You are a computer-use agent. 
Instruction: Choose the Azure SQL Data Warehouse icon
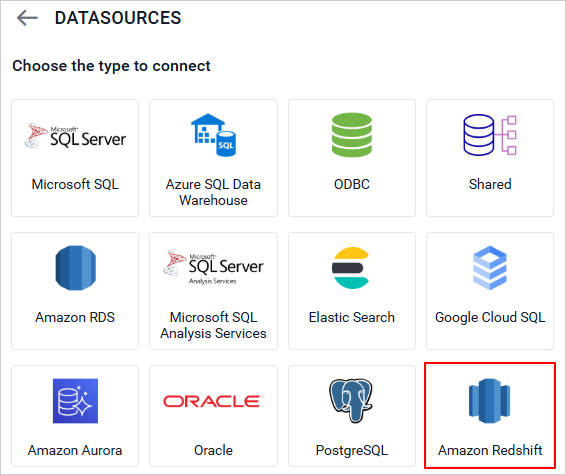[213, 135]
